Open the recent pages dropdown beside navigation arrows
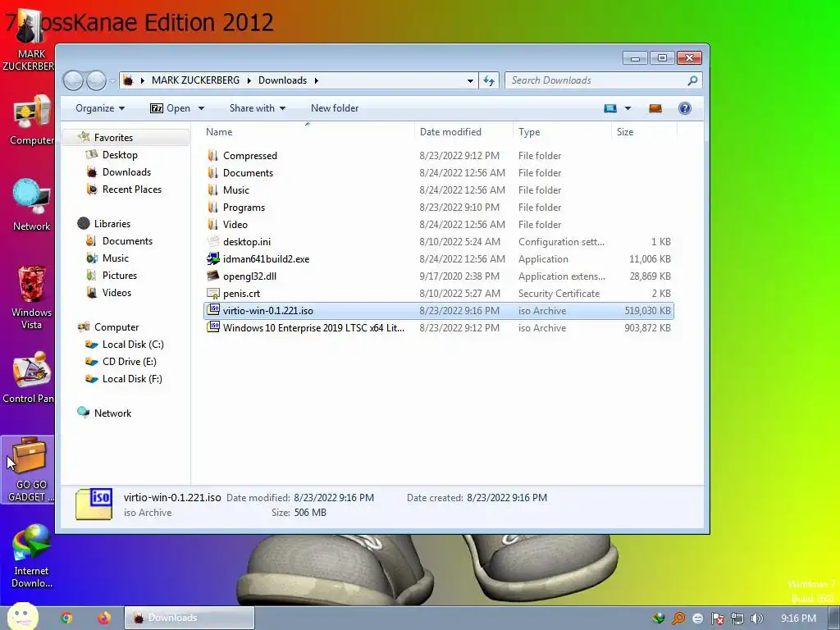This screenshot has height=630, width=840. [112, 81]
